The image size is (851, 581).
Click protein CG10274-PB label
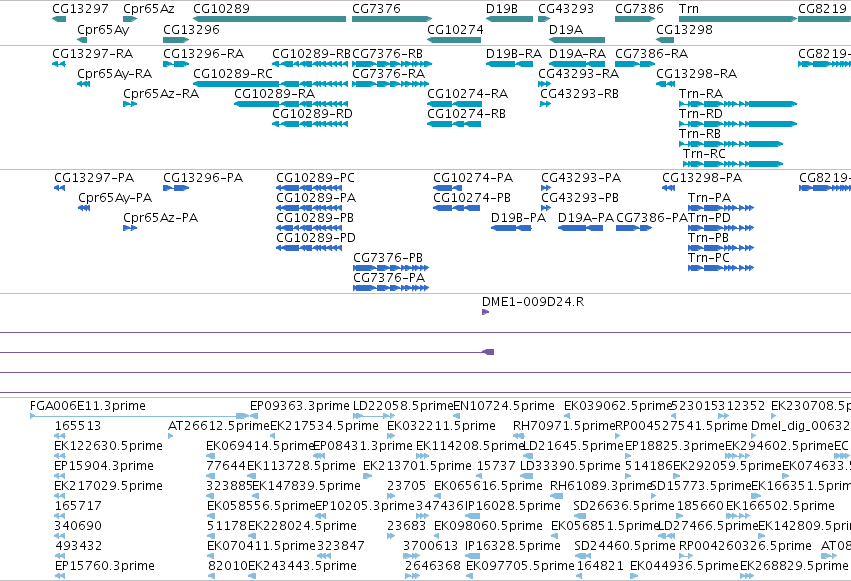coord(472,198)
